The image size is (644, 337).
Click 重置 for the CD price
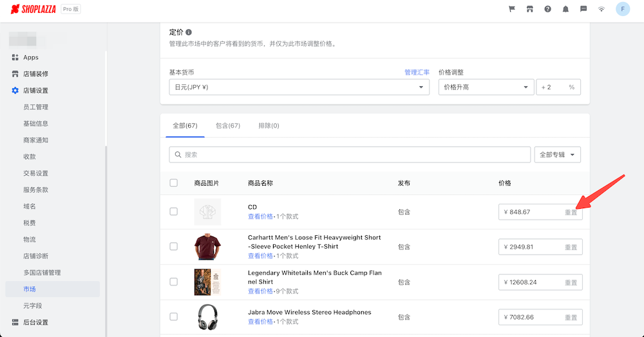[x=571, y=212]
